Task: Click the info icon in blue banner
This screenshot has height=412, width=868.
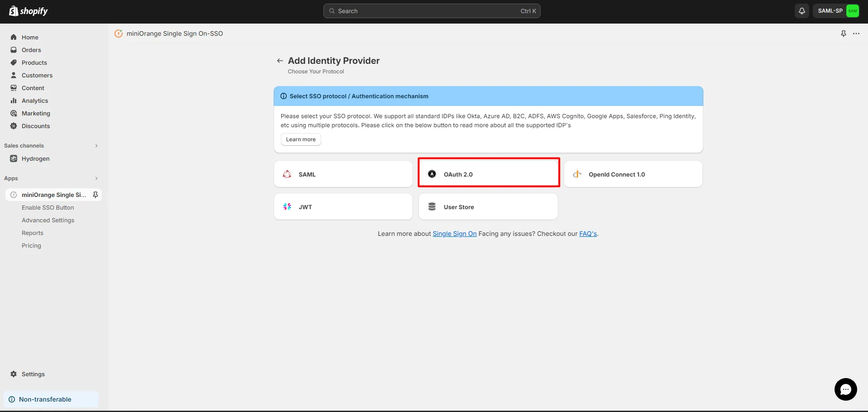Action: pyautogui.click(x=284, y=96)
